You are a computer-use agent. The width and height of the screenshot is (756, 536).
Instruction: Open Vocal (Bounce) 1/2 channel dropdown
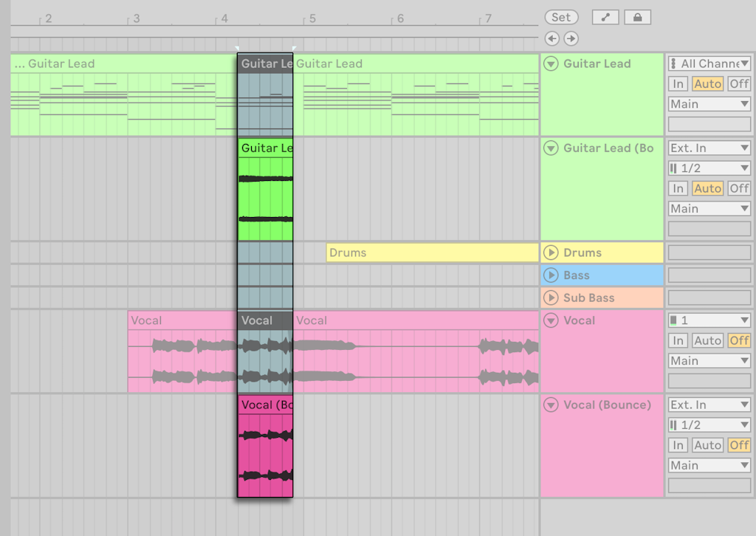[709, 425]
